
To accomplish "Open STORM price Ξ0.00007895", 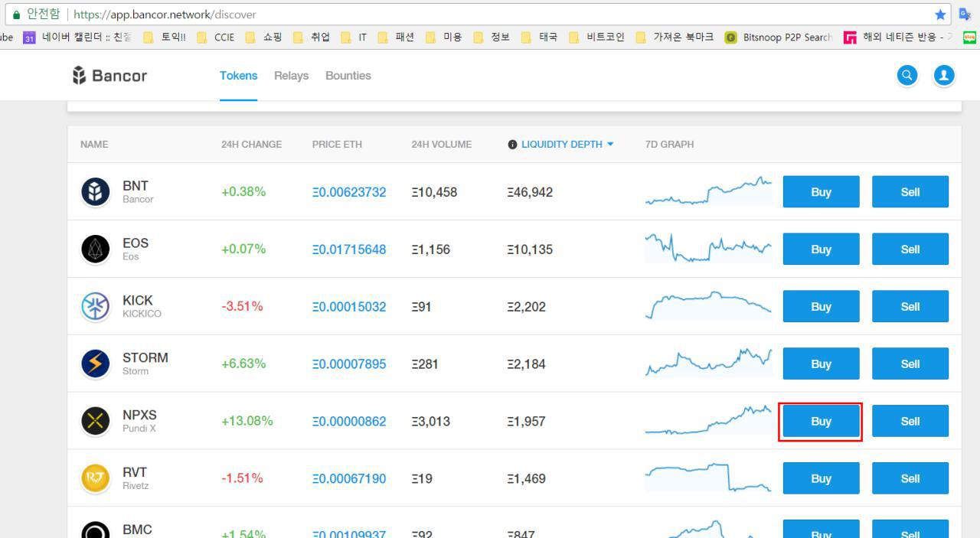I will pyautogui.click(x=349, y=364).
